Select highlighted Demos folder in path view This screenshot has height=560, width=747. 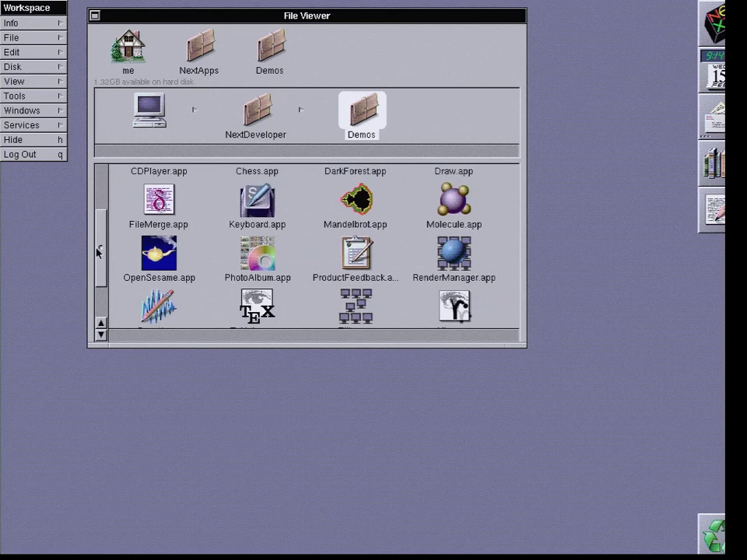pyautogui.click(x=363, y=110)
